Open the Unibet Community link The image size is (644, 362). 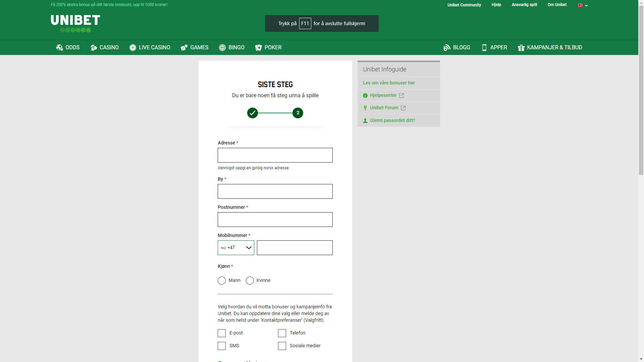pyautogui.click(x=464, y=5)
